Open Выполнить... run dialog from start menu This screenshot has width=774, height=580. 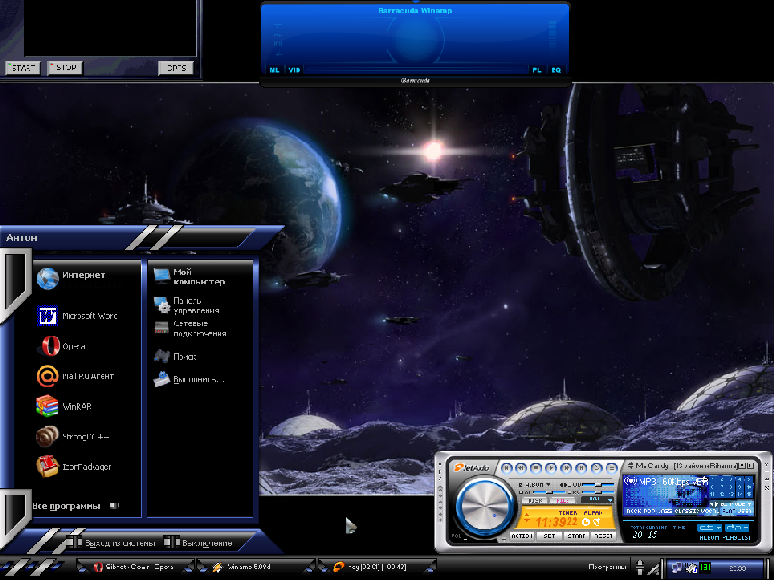(189, 379)
